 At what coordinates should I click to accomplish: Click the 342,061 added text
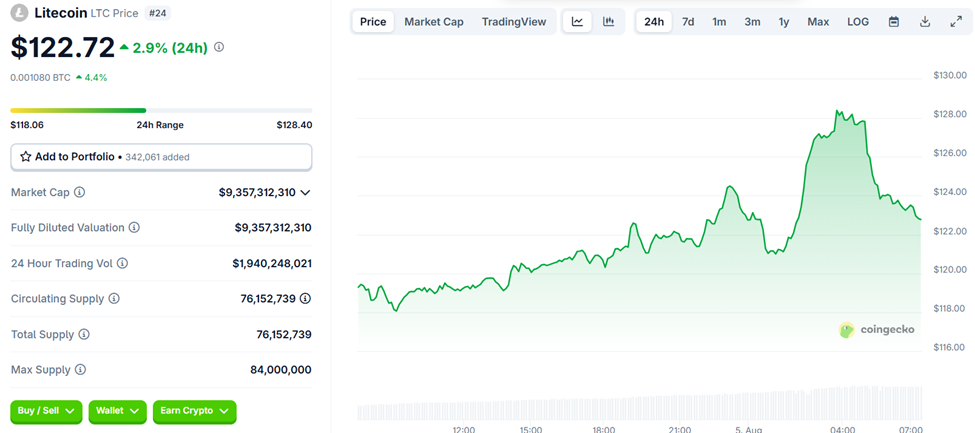[x=157, y=157]
